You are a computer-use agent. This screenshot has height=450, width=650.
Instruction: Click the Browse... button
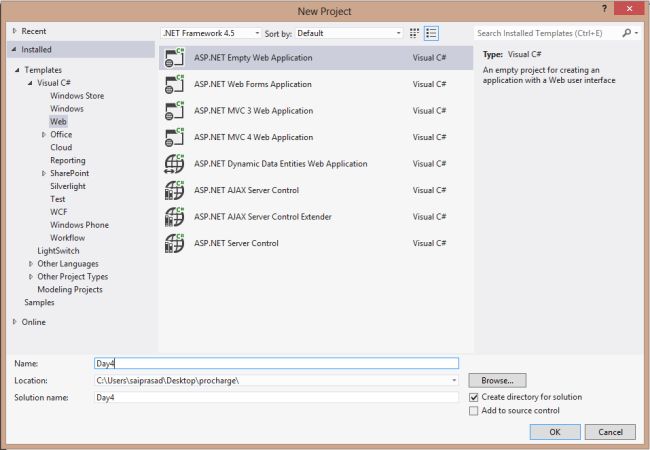coord(497,380)
